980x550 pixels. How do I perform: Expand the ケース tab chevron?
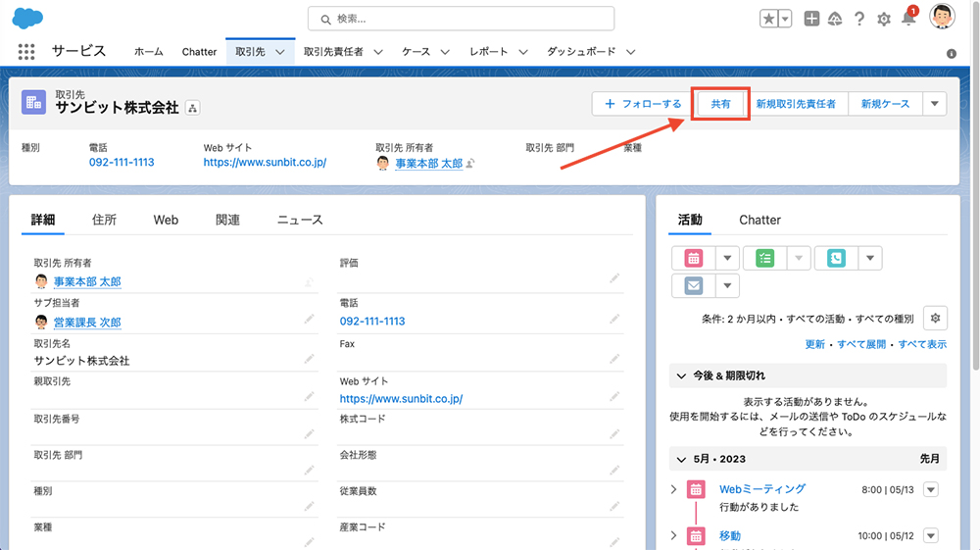click(x=445, y=53)
